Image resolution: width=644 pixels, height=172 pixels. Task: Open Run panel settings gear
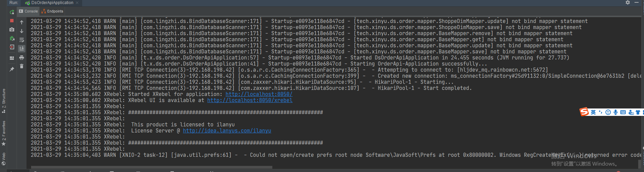(x=628, y=2)
